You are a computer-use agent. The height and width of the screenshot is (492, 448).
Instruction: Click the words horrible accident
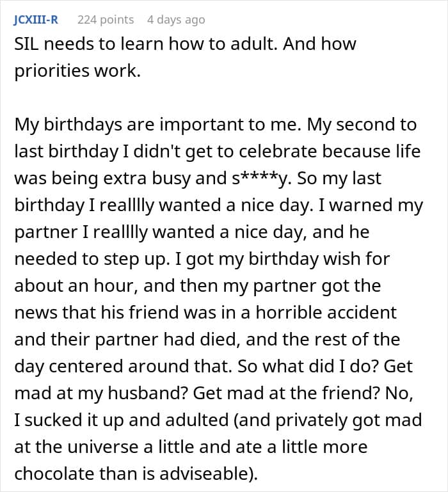click(x=326, y=312)
